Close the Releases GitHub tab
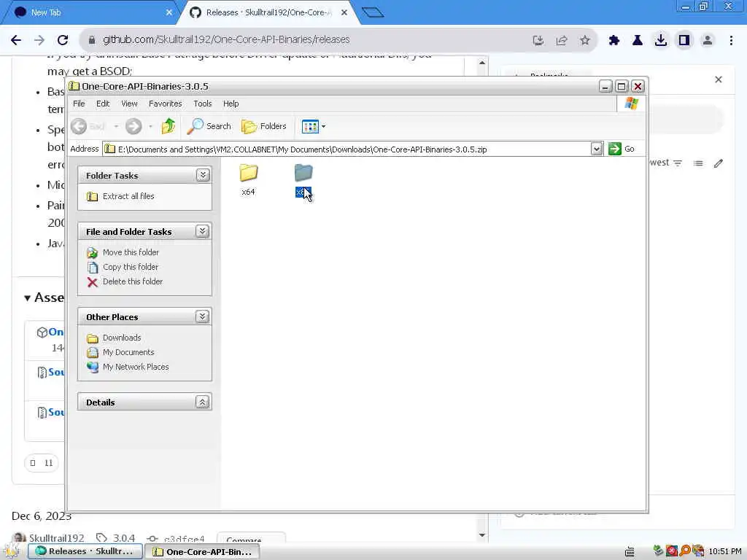 344,13
